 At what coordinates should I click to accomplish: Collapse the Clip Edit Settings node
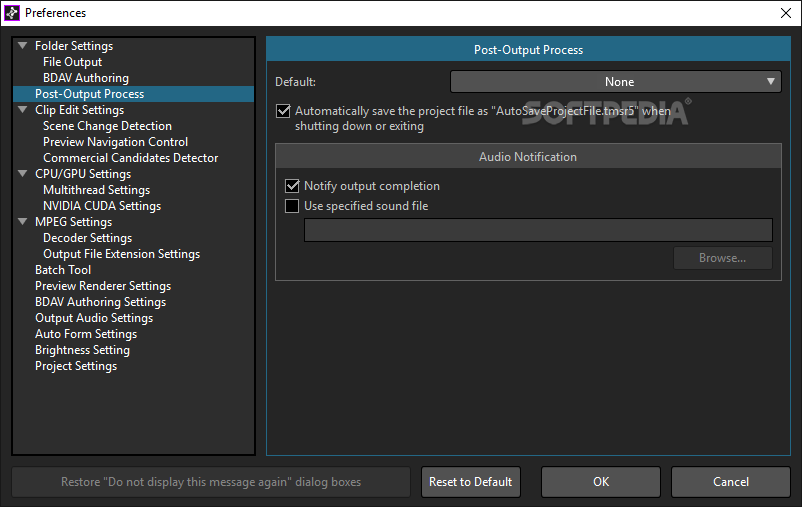pyautogui.click(x=23, y=109)
